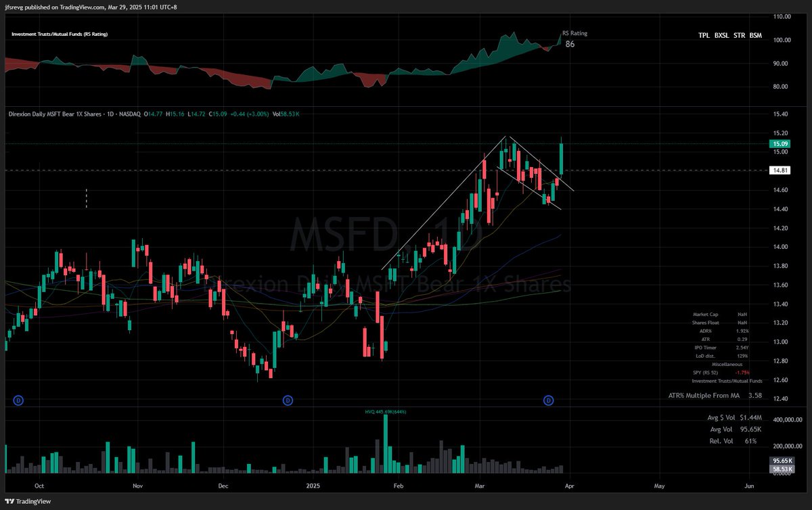Select the BXSL ticker label

coord(721,35)
